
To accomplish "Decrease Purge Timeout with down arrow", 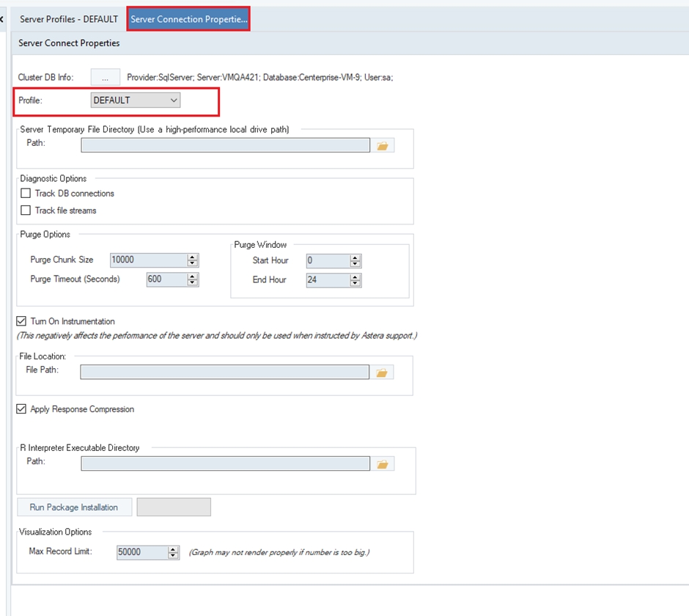I will 193,282.
